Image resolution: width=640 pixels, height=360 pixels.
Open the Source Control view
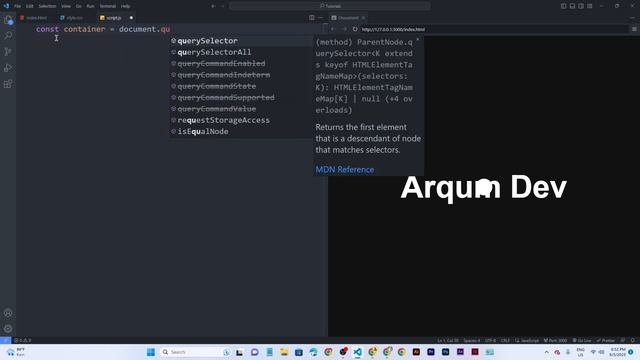pyautogui.click(x=8, y=52)
